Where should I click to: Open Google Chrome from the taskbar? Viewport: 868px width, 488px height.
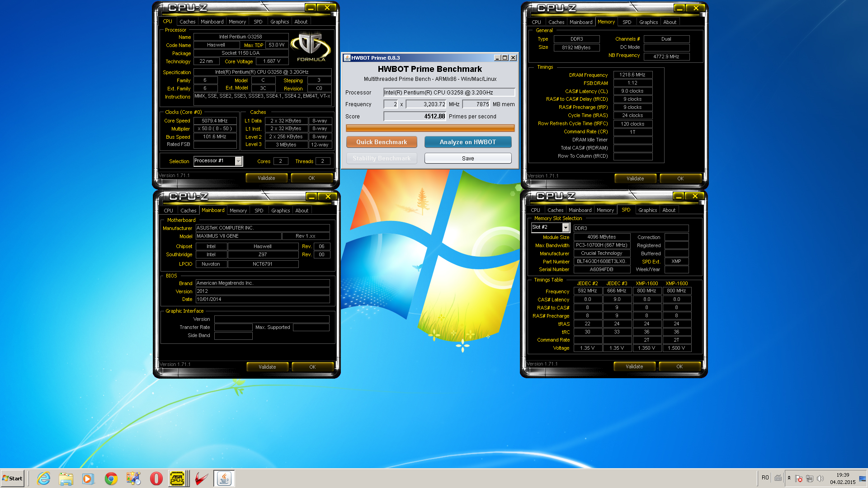(x=111, y=479)
